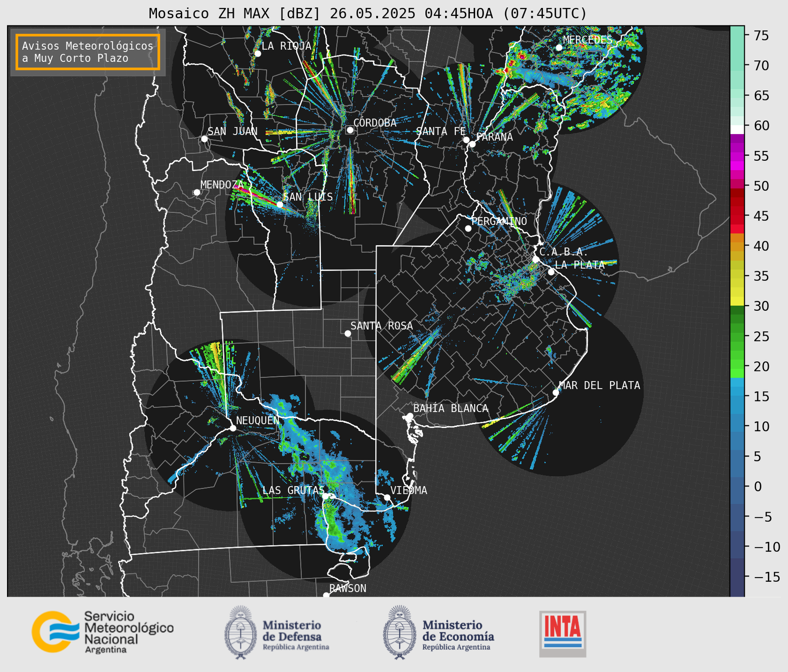
Task: Click the 30 dBZ yellow color band
Action: (x=737, y=301)
